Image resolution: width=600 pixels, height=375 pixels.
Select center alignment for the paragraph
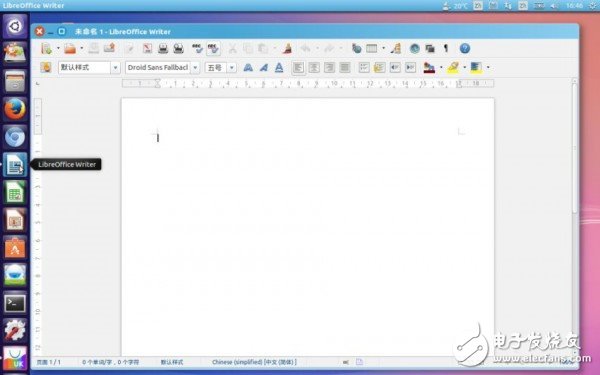click(x=314, y=68)
